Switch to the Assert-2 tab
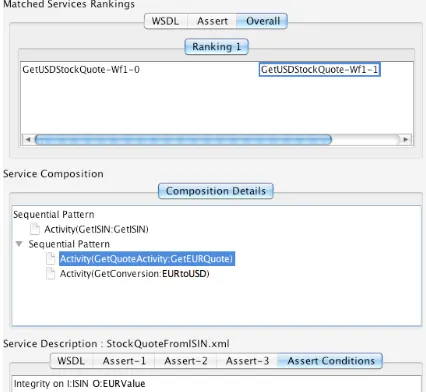Image resolution: width=426 pixels, height=392 pixels. tap(186, 361)
